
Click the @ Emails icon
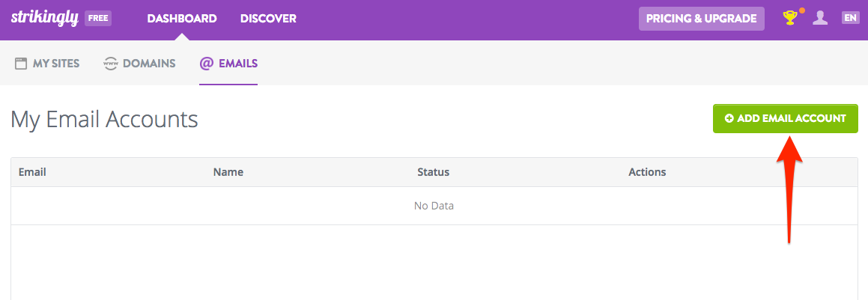(206, 63)
